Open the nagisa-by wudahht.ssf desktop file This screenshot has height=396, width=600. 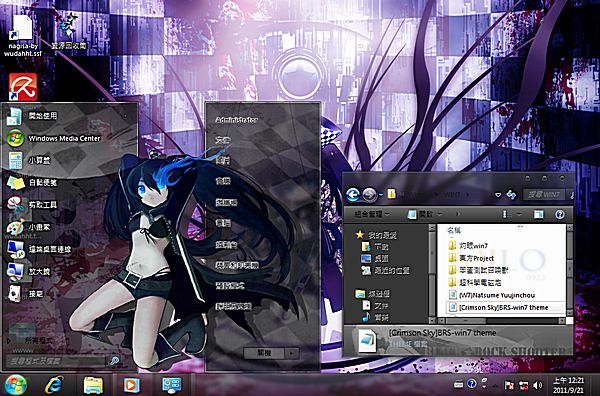pos(23,36)
